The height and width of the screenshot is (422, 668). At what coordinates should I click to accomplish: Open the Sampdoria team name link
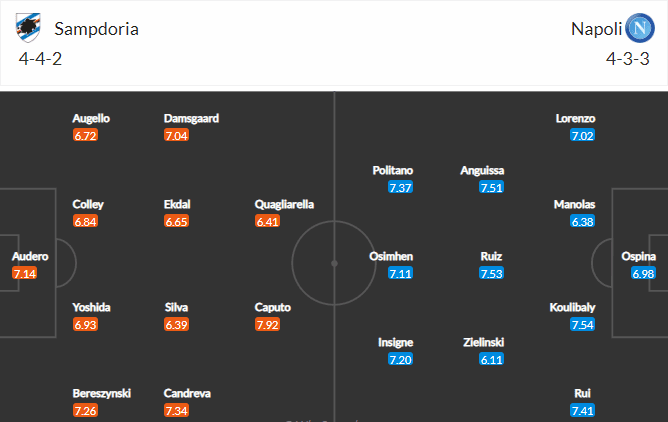click(x=96, y=29)
